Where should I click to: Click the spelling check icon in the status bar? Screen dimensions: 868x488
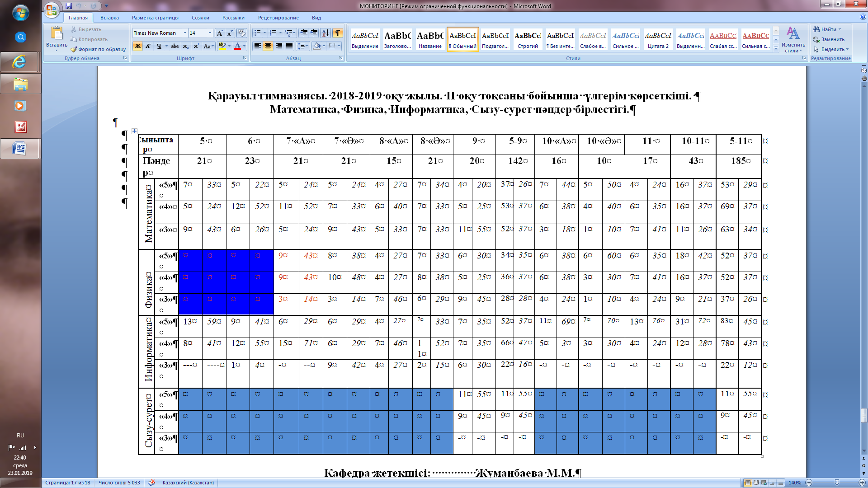(x=151, y=483)
